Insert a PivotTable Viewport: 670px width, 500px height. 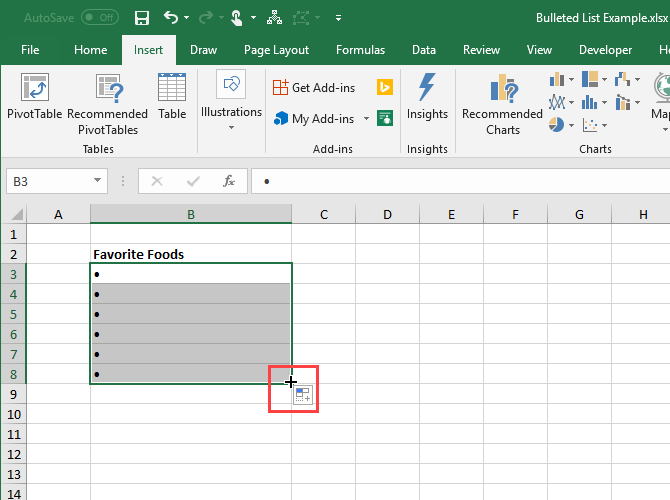pyautogui.click(x=35, y=101)
